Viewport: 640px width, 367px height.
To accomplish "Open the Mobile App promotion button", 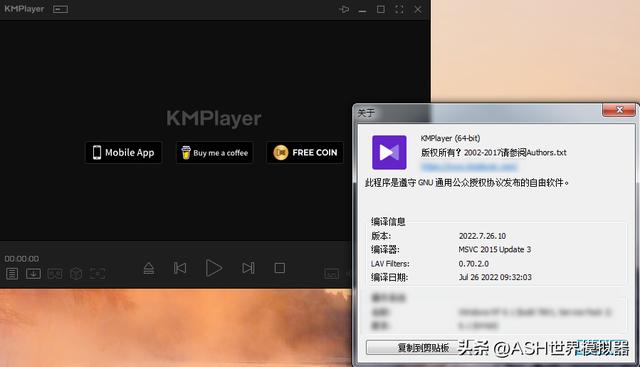I will (x=123, y=152).
